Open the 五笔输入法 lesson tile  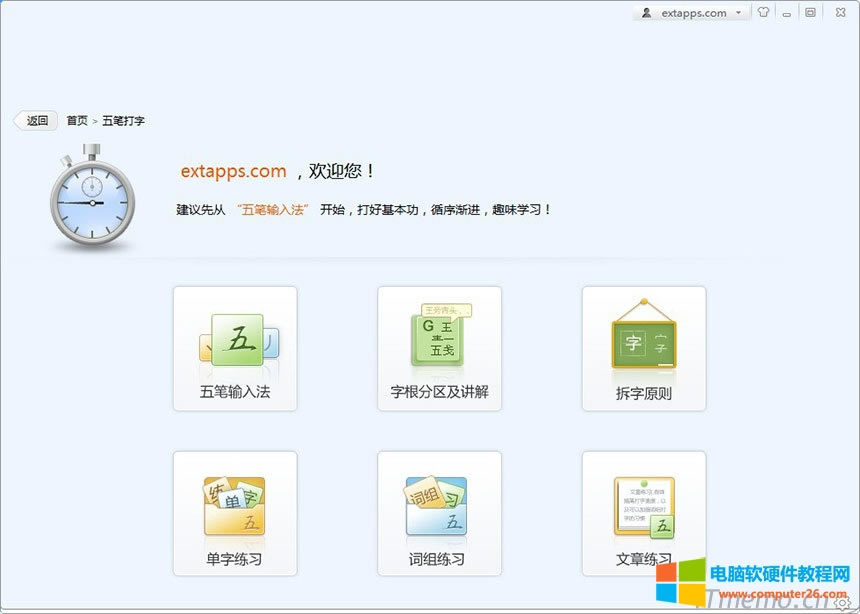coord(235,348)
